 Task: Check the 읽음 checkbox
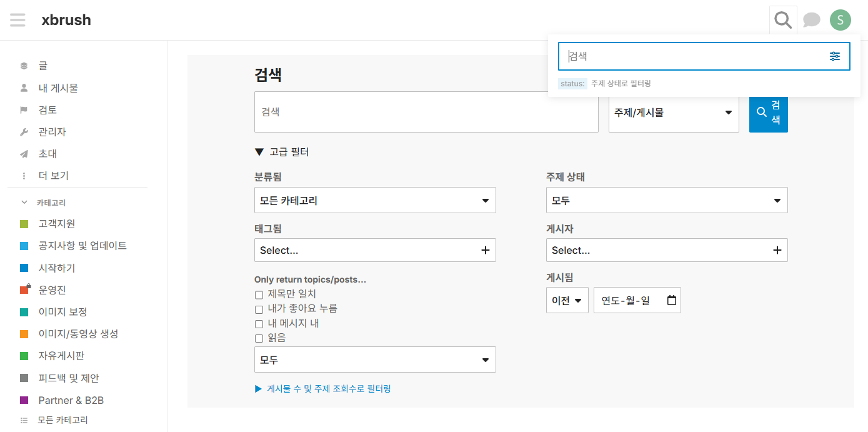[259, 338]
